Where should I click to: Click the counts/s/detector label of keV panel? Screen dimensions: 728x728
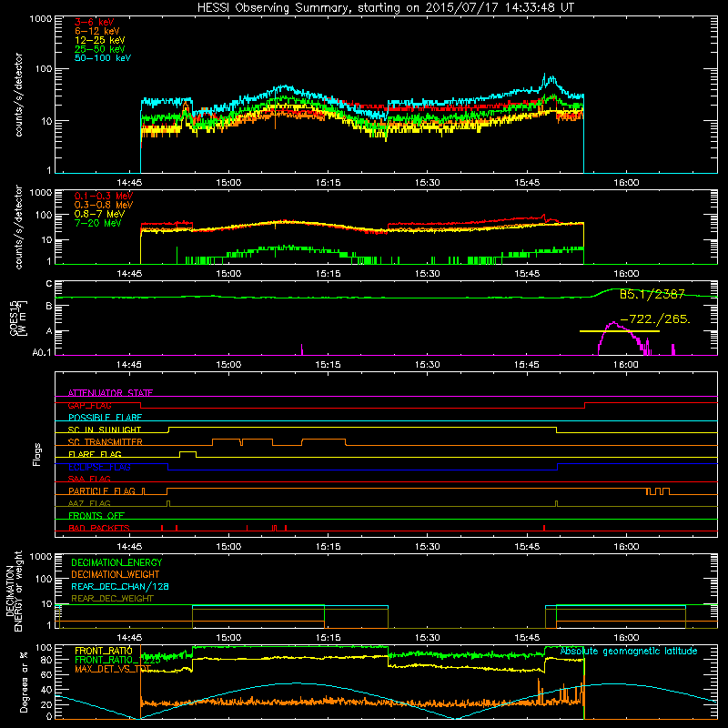click(18, 95)
